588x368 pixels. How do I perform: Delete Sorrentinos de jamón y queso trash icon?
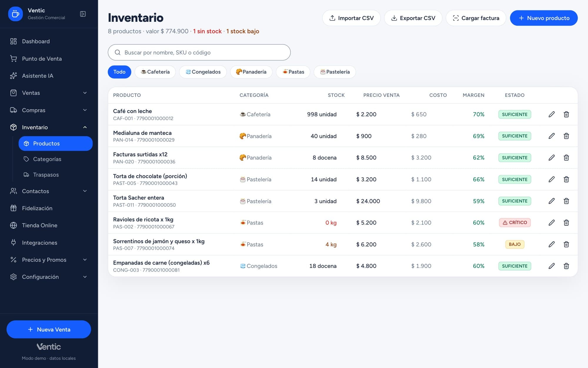(566, 244)
